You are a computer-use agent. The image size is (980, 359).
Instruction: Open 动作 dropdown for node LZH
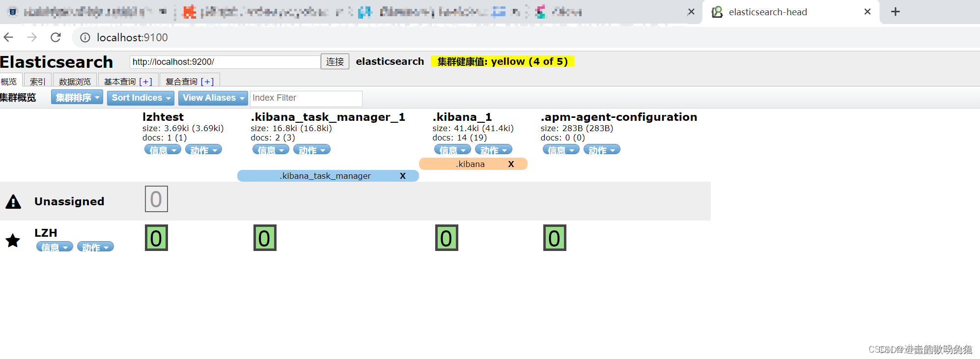[95, 247]
